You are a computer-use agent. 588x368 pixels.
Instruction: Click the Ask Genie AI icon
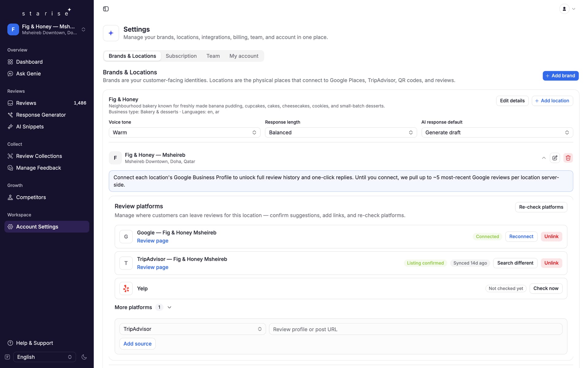(x=10, y=74)
